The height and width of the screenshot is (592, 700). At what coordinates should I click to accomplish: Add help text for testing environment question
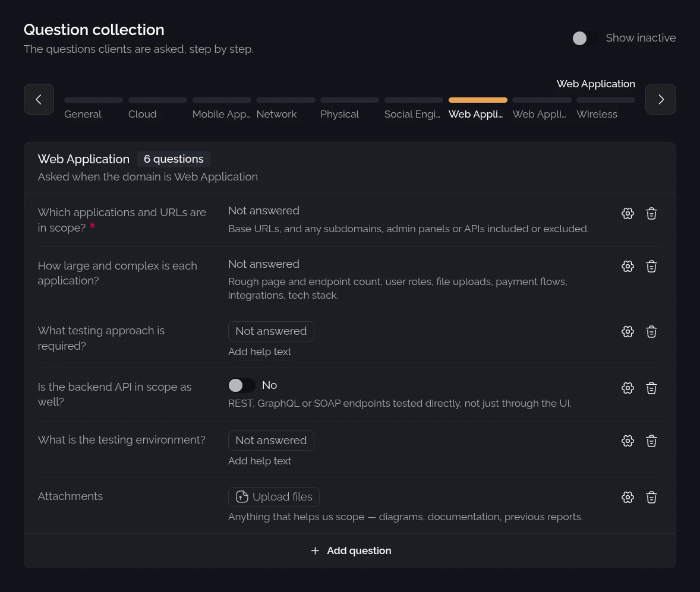259,461
